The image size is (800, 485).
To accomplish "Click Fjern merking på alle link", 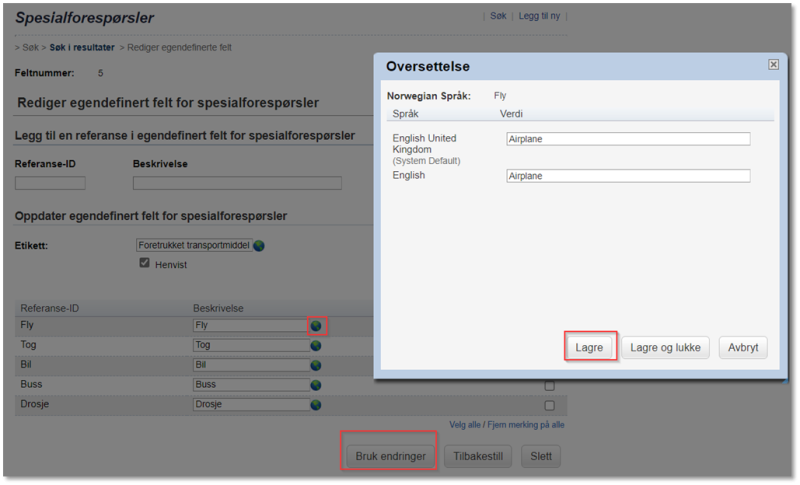I will pos(526,425).
